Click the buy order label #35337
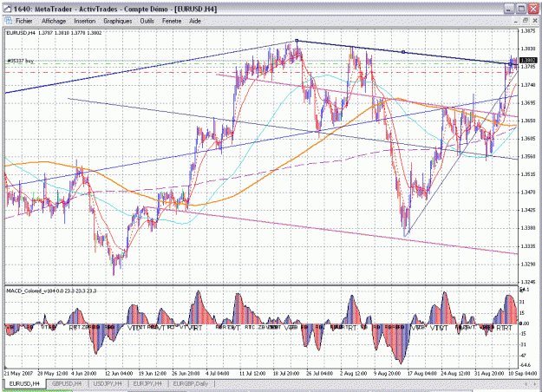The width and height of the screenshot is (542, 392). (21, 61)
